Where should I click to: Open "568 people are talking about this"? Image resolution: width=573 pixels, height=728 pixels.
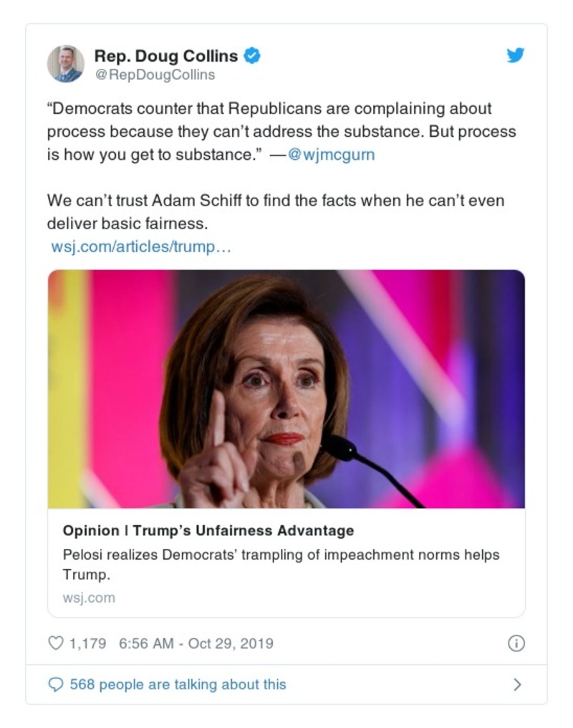pyautogui.click(x=178, y=685)
